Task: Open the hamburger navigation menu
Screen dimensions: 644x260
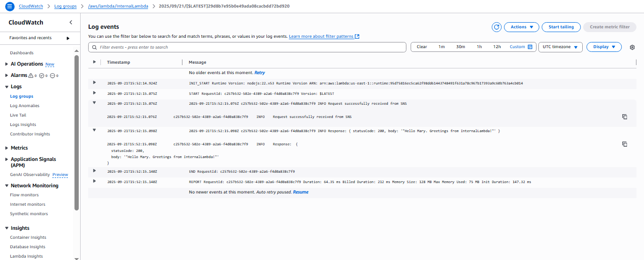Action: pos(10,6)
